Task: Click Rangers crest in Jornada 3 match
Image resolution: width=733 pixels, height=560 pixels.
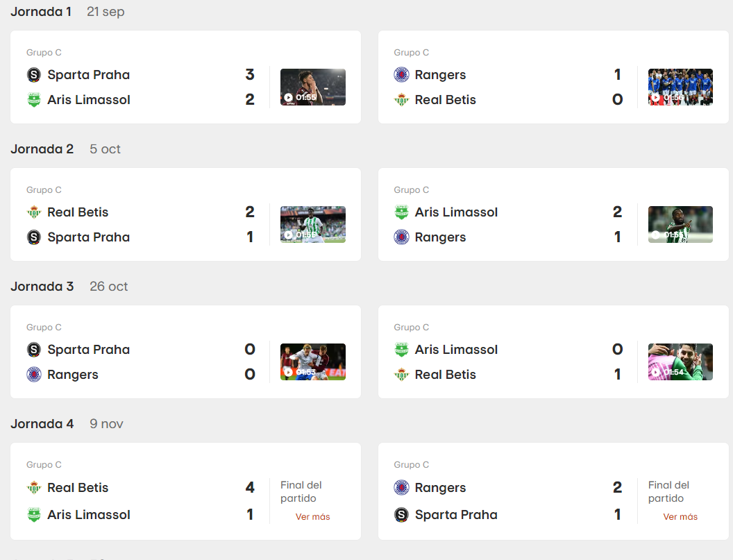Action: tap(33, 375)
